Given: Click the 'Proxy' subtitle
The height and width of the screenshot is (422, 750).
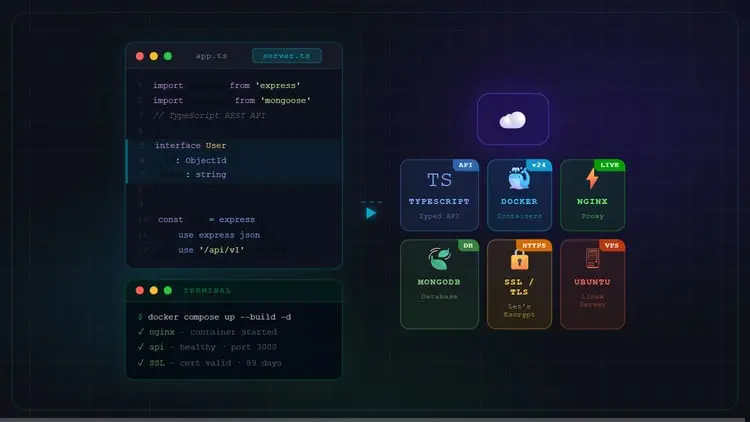Looking at the screenshot, I should [x=592, y=216].
